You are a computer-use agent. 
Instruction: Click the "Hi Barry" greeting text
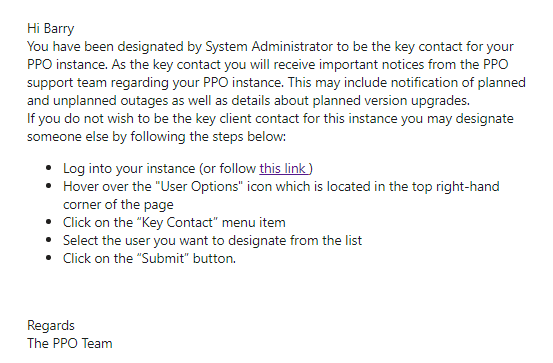pyautogui.click(x=50, y=29)
